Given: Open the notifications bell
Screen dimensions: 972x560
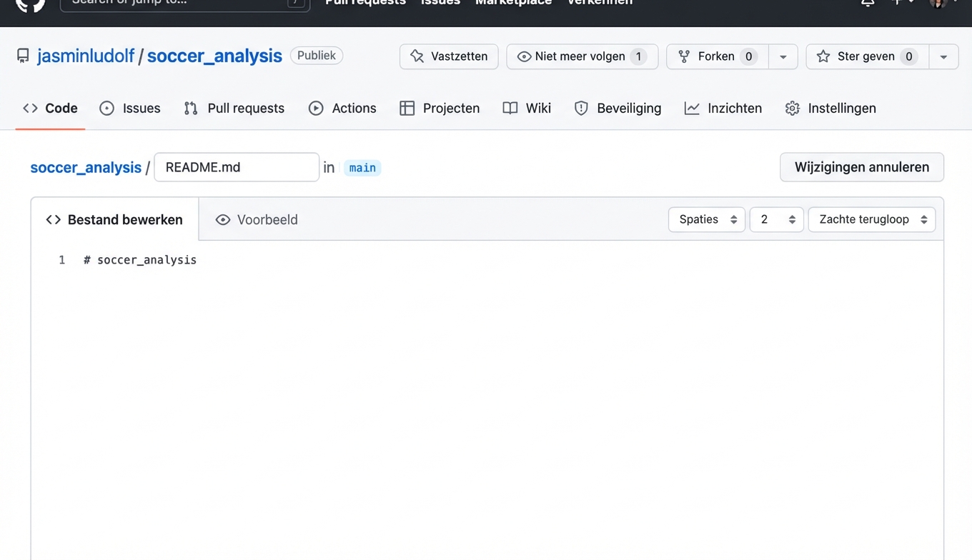Looking at the screenshot, I should pyautogui.click(x=867, y=4).
